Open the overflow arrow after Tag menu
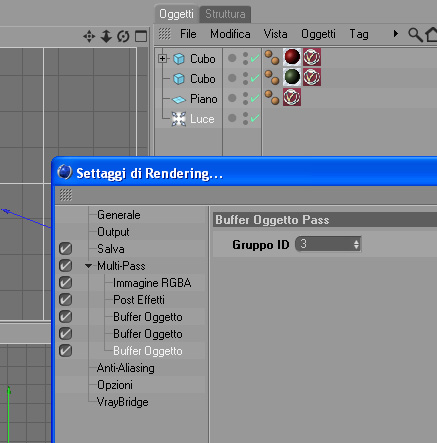This screenshot has height=443, width=437. (x=396, y=34)
